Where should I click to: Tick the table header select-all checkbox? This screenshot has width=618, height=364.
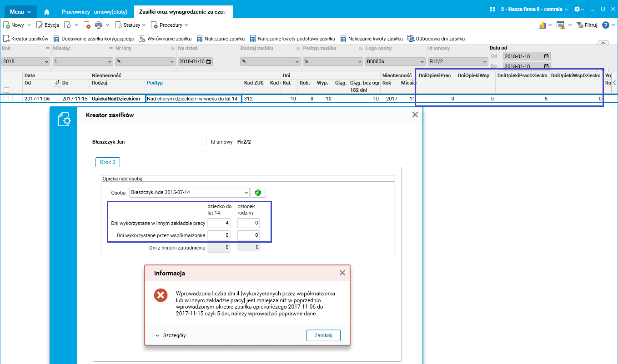click(6, 90)
